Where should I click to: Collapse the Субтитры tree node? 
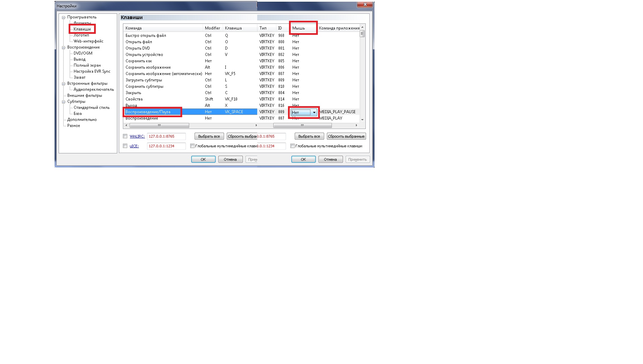63,102
